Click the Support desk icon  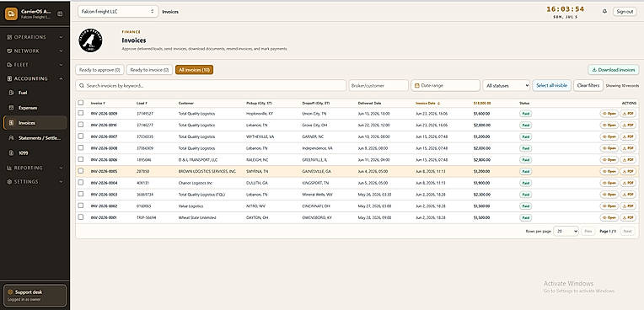coord(10,292)
